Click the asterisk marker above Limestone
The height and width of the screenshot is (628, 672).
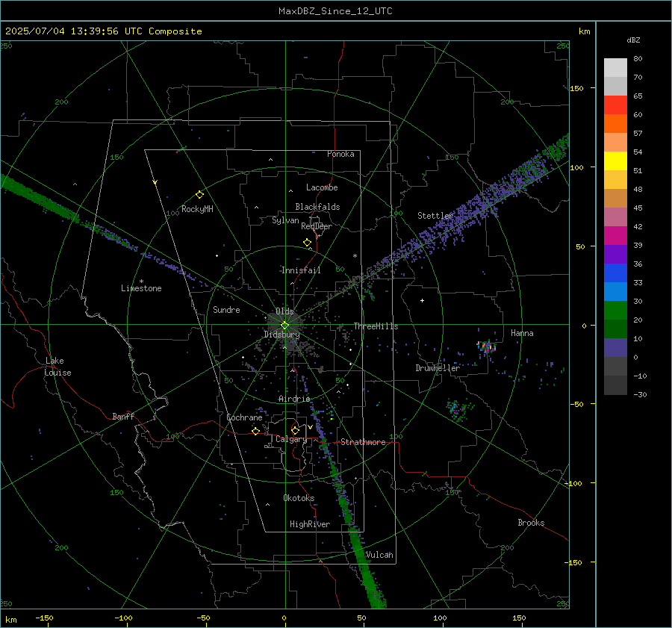coord(141,282)
